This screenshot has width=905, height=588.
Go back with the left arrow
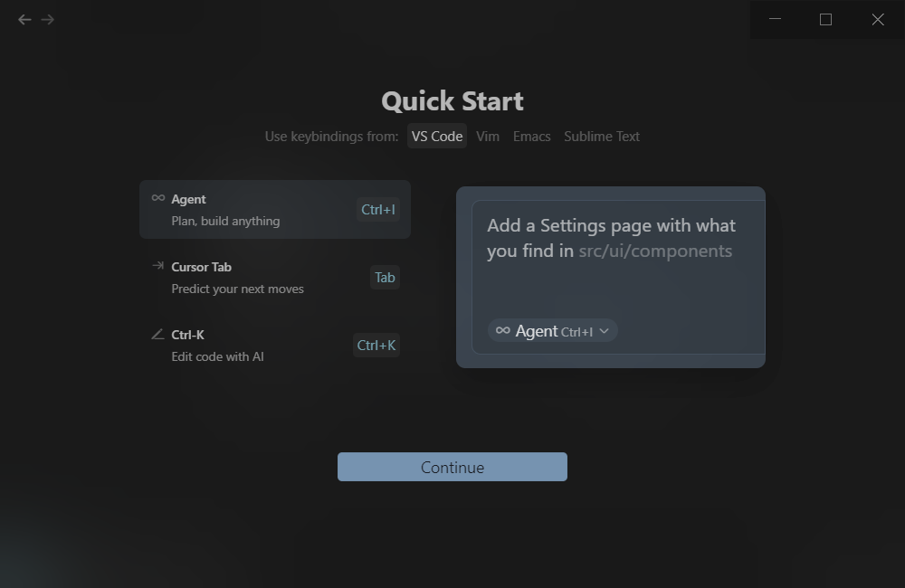pos(24,20)
